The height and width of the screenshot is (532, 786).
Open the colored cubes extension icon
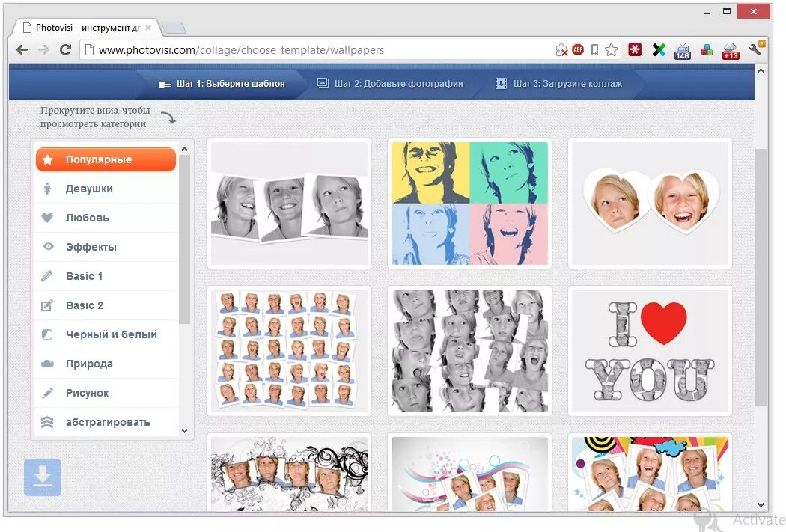click(x=707, y=49)
